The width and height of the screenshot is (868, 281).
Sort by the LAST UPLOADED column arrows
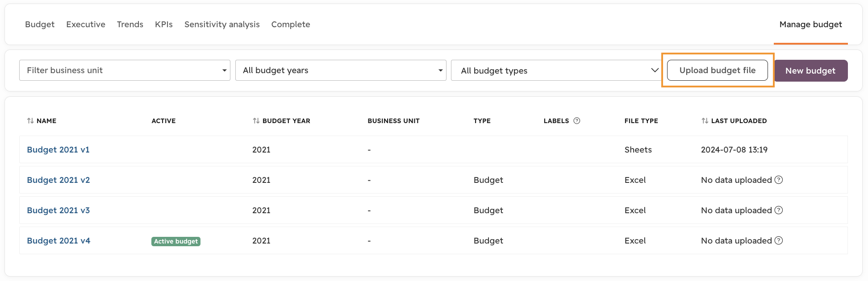click(705, 121)
